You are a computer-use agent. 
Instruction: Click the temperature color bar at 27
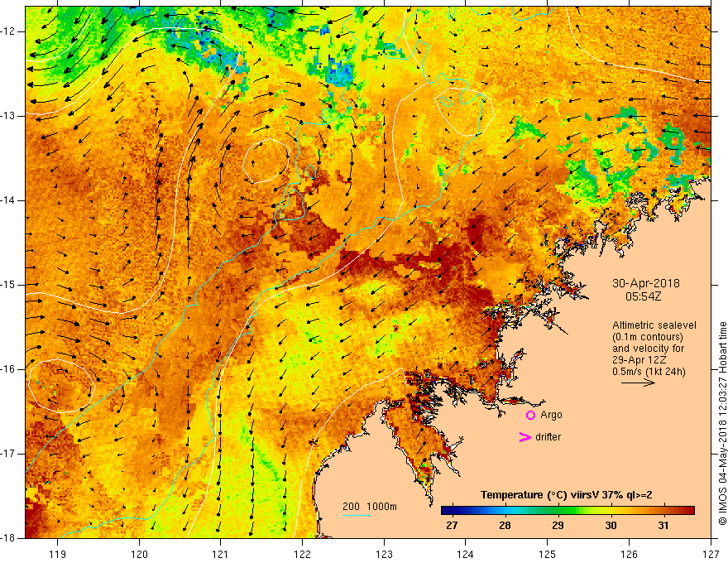pos(452,511)
